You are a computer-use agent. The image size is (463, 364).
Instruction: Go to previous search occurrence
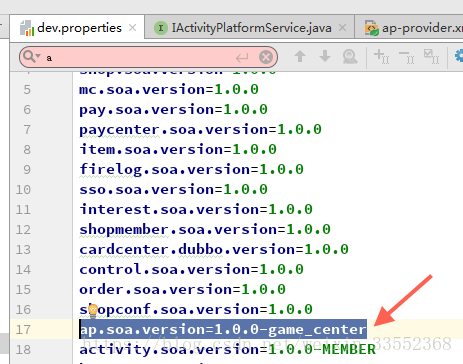point(300,56)
